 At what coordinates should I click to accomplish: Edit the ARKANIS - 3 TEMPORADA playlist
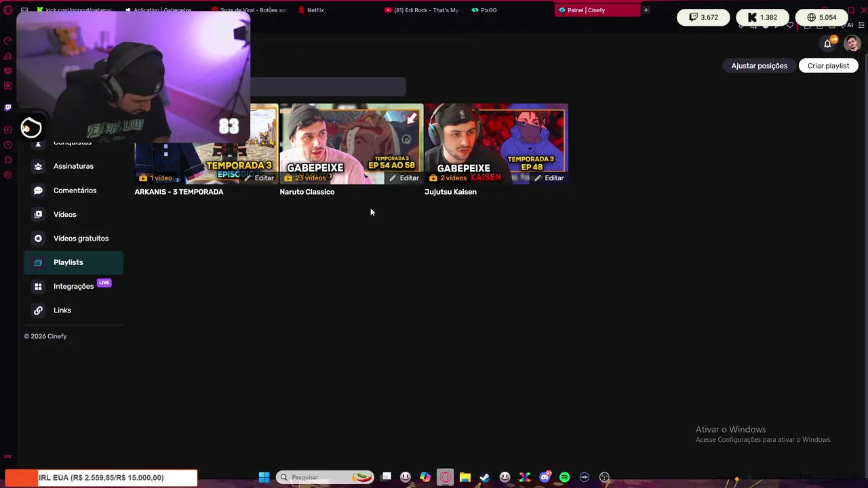point(259,178)
